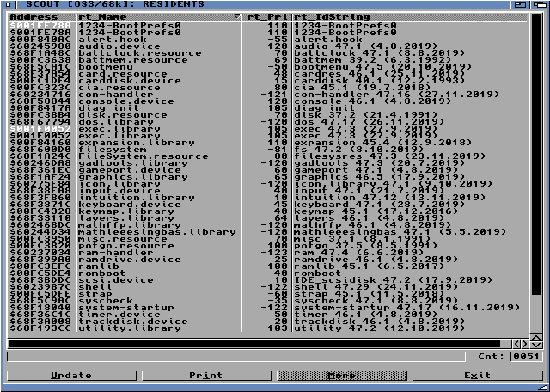Click the rt_Pri column header
This screenshot has height=392, width=550.
point(267,17)
